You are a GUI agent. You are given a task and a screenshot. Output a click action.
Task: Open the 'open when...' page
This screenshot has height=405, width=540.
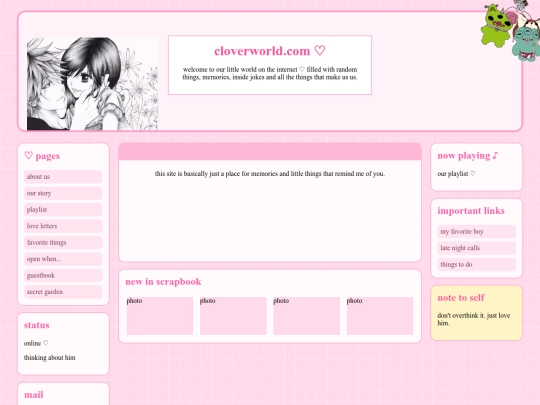click(63, 259)
